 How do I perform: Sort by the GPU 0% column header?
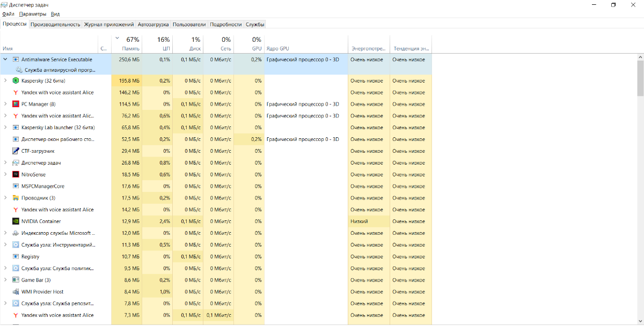249,44
